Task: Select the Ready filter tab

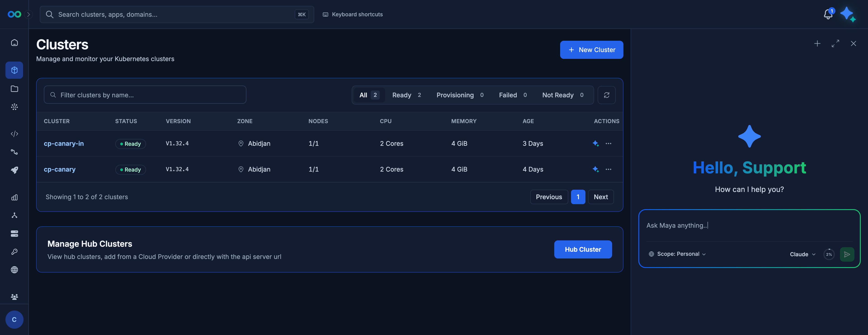Action: tap(406, 95)
